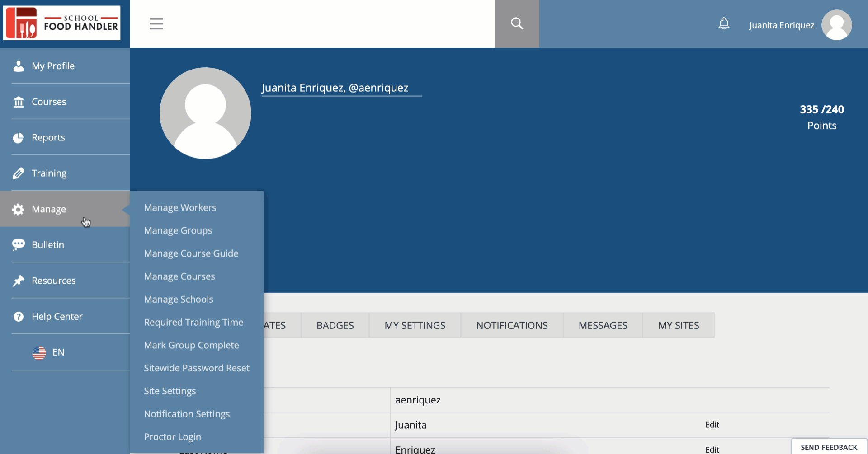Open Bulletin in sidebar
The image size is (868, 454).
pos(65,244)
